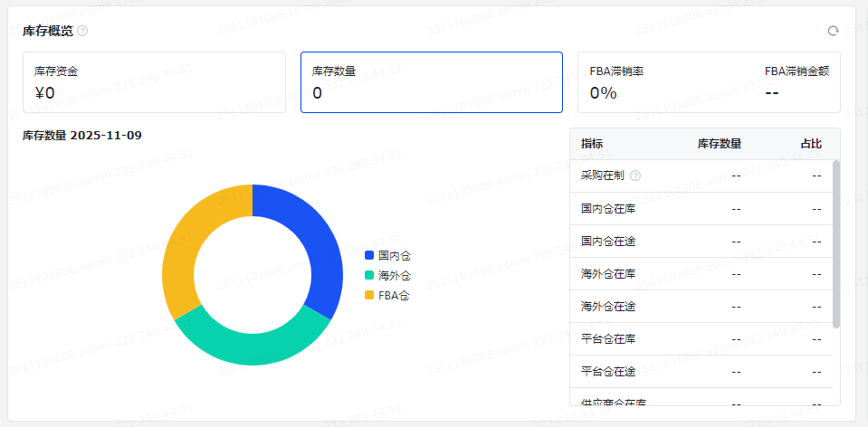Click help icon next to 采购在制

point(635,176)
